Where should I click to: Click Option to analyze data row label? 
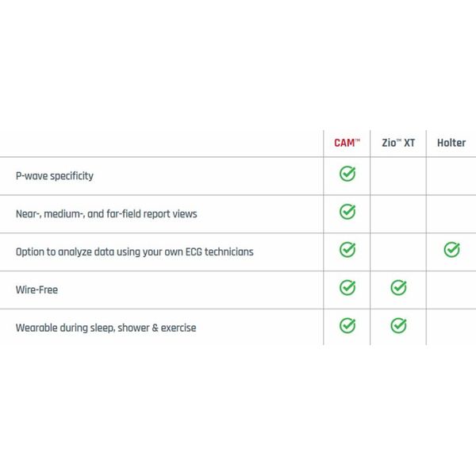[x=135, y=252]
